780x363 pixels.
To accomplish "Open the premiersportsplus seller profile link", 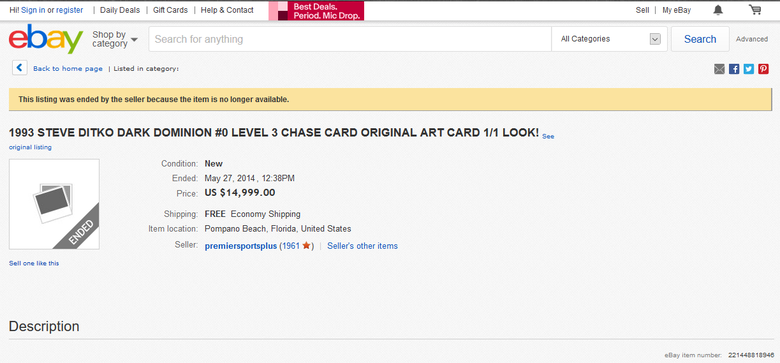I will pyautogui.click(x=241, y=246).
